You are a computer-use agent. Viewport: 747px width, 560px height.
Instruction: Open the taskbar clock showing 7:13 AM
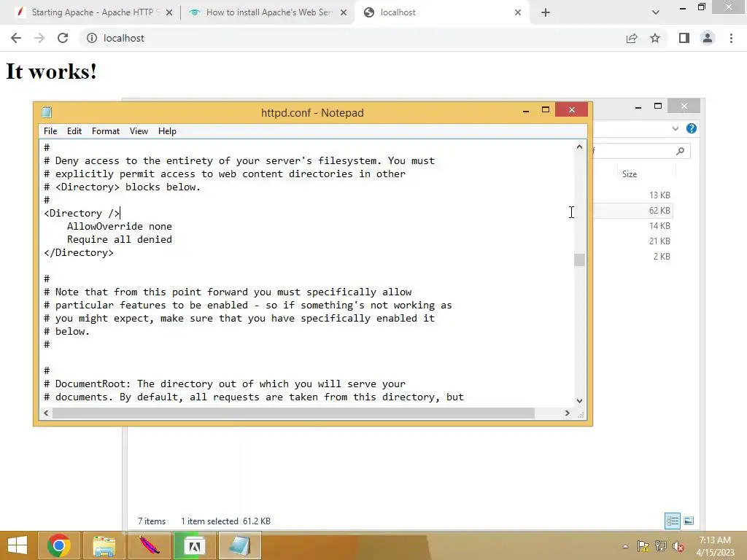click(715, 546)
